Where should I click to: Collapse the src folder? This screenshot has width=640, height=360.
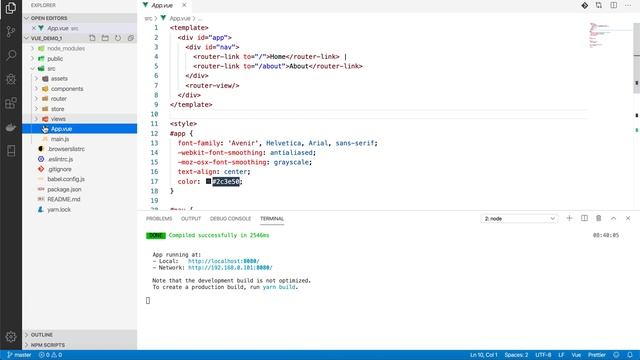pyautogui.click(x=80, y=69)
